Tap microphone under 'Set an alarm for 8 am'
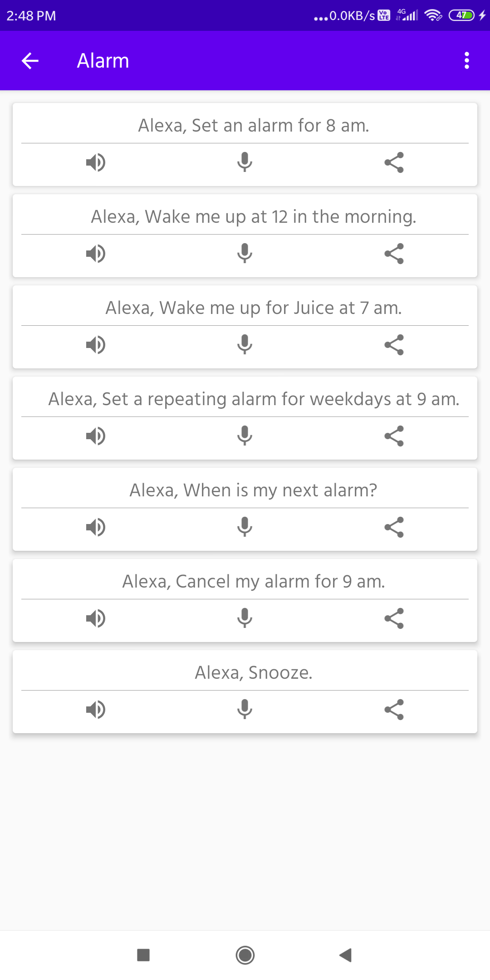The height and width of the screenshot is (980, 490). (245, 162)
